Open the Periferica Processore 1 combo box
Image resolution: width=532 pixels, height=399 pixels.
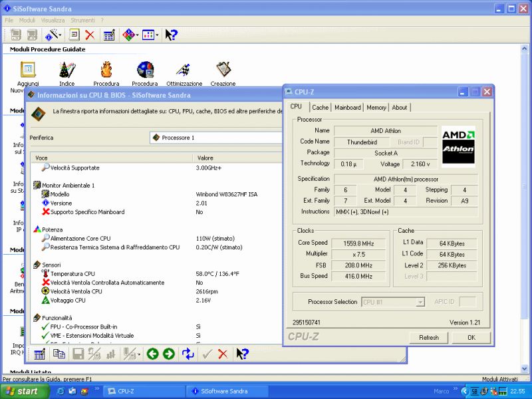pos(215,138)
